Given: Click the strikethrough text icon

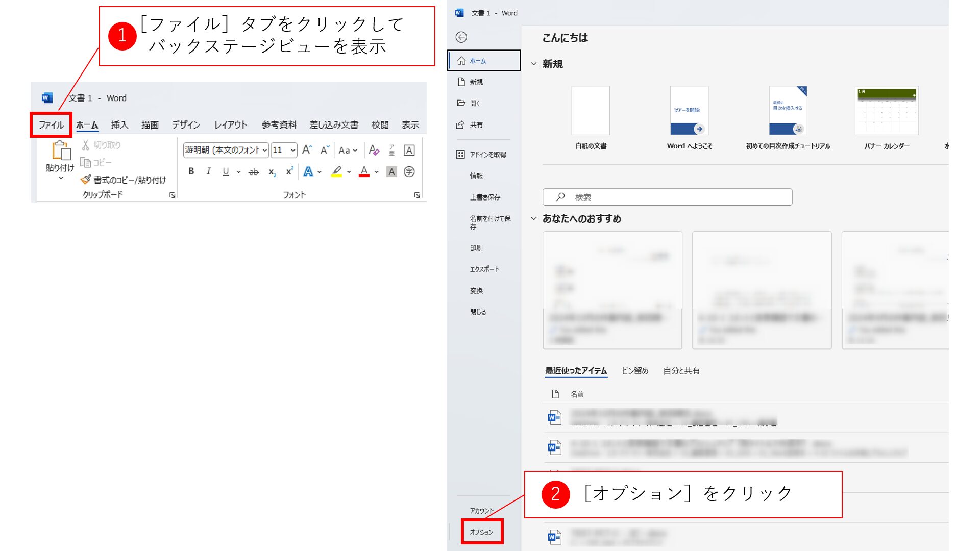Looking at the screenshot, I should (x=254, y=172).
